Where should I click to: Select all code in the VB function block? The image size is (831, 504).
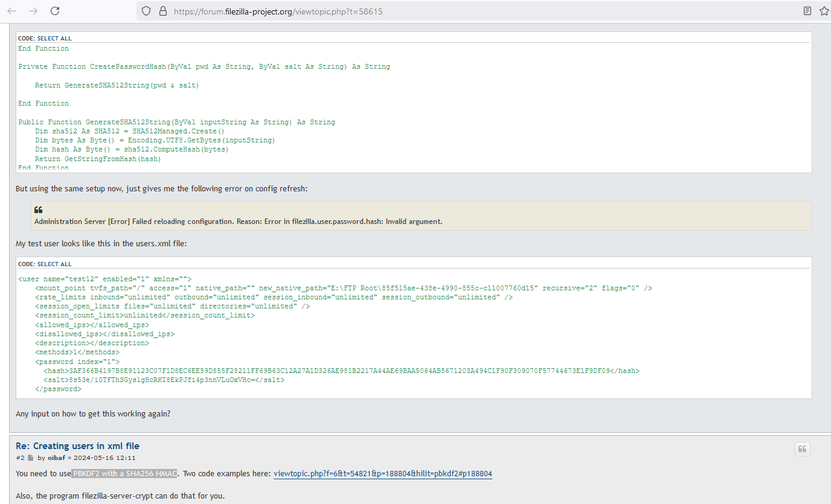click(x=54, y=38)
